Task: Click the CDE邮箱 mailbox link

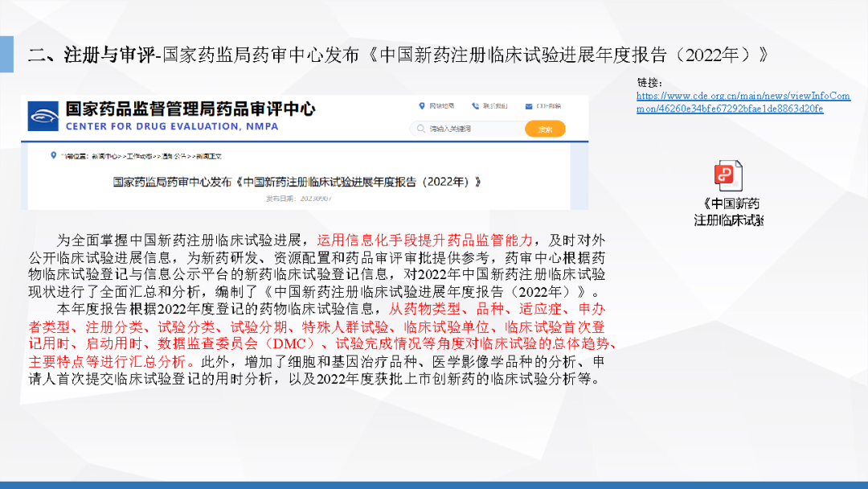Action: point(550,106)
